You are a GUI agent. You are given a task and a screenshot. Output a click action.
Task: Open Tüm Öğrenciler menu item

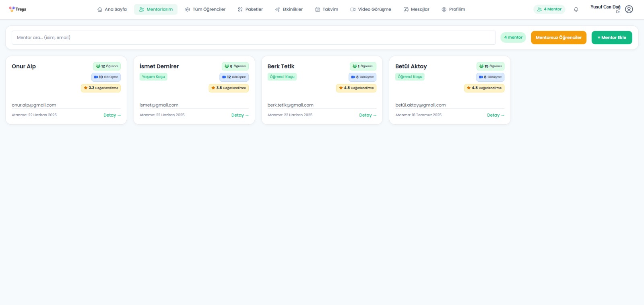tap(205, 9)
